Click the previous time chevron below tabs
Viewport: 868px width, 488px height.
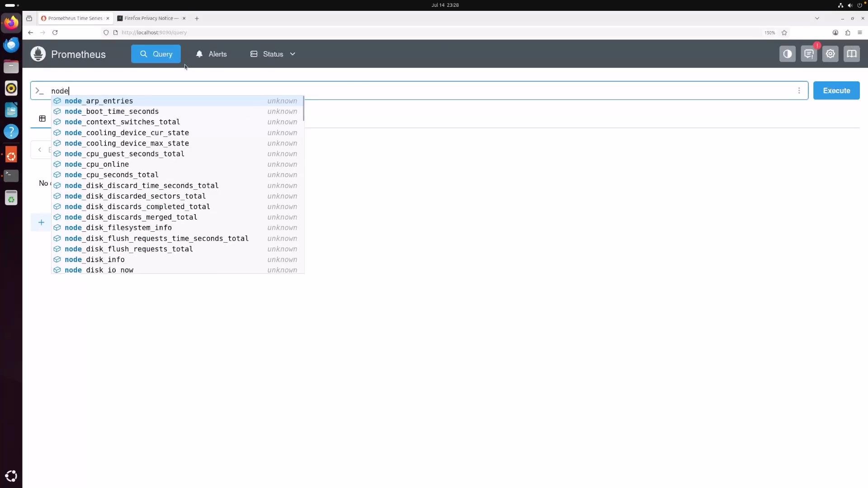point(40,150)
